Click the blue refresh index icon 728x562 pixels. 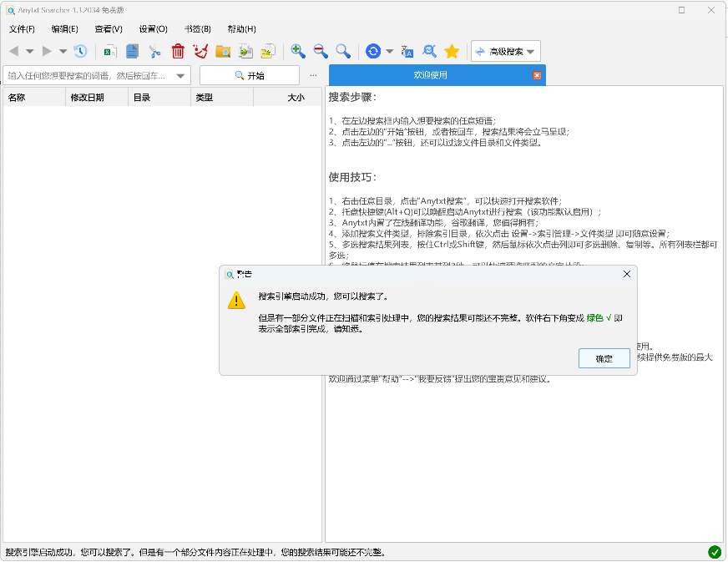pos(373,51)
